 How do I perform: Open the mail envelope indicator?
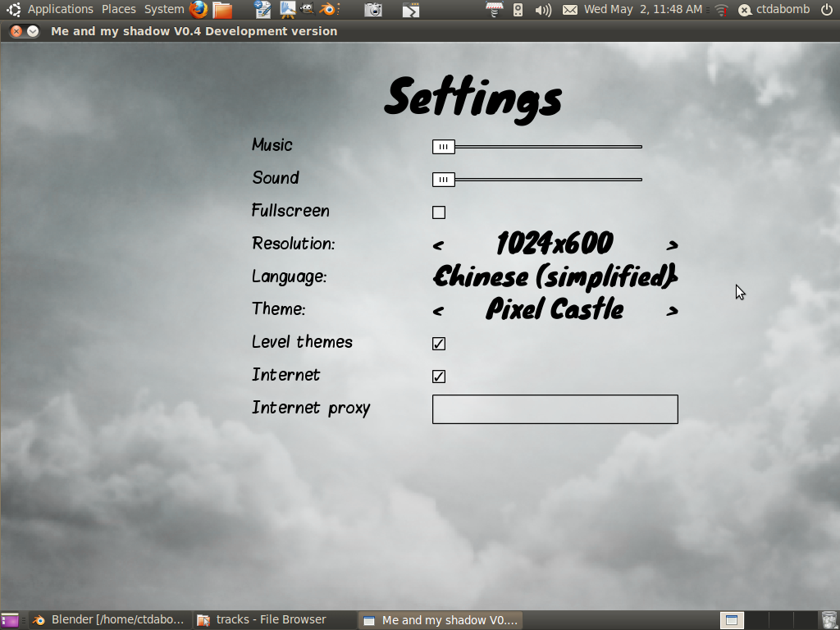[570, 10]
